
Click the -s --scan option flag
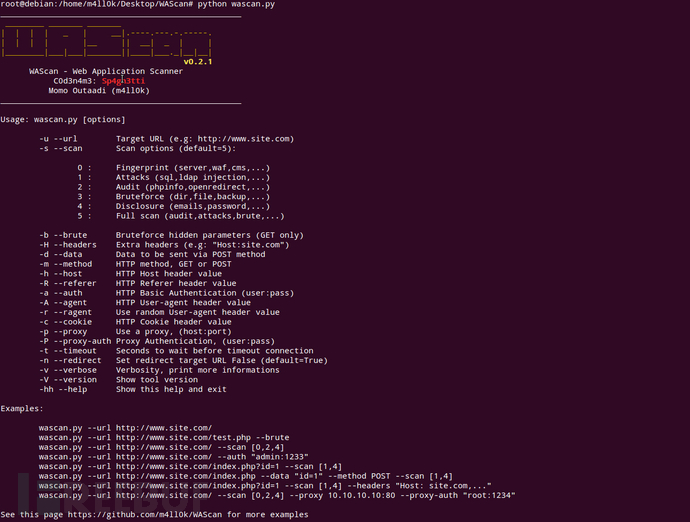pos(61,148)
